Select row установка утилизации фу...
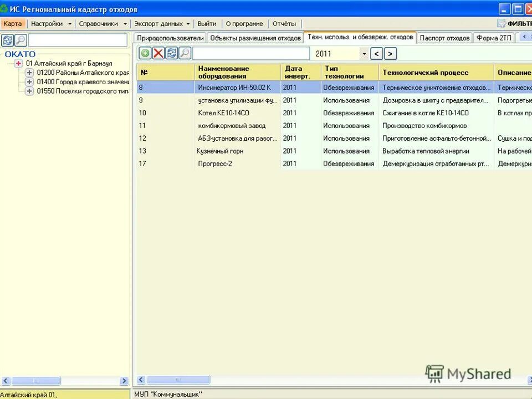532x399 pixels. coord(334,100)
